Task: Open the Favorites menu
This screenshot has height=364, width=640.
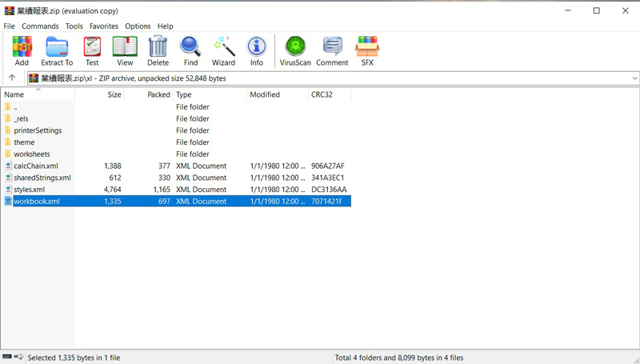Action: pos(103,26)
